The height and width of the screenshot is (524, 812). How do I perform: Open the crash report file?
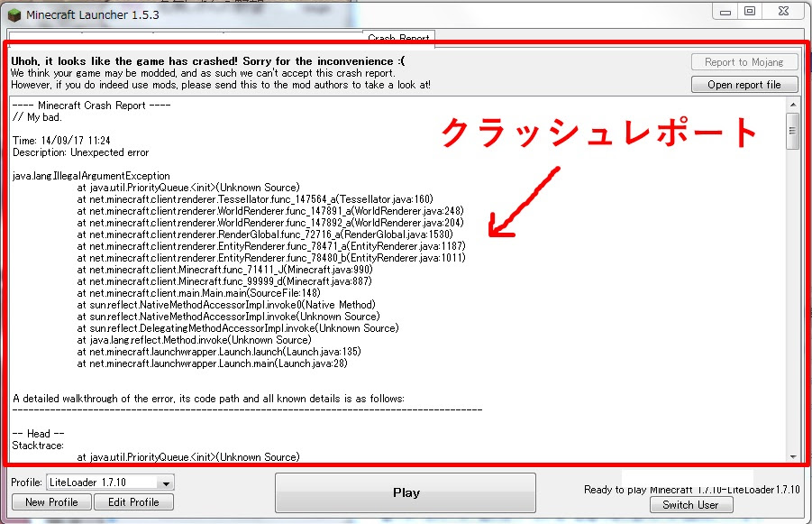click(744, 85)
